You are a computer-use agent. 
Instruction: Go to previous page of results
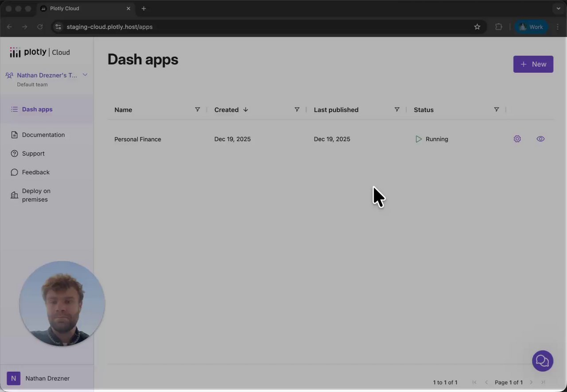coord(486,382)
